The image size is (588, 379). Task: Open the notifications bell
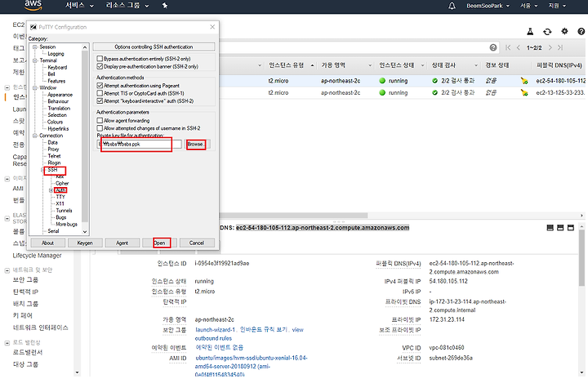pyautogui.click(x=452, y=6)
